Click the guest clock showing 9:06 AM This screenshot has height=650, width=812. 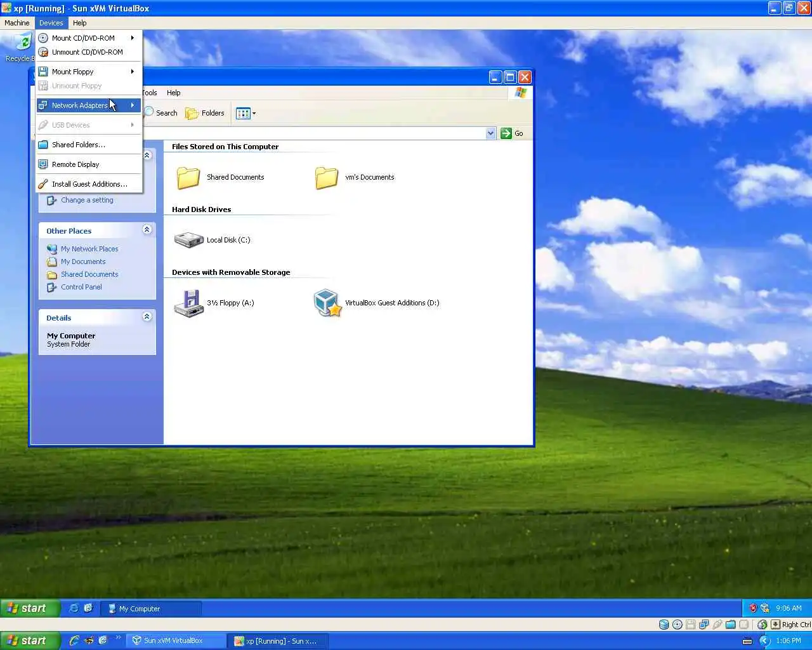(x=789, y=608)
